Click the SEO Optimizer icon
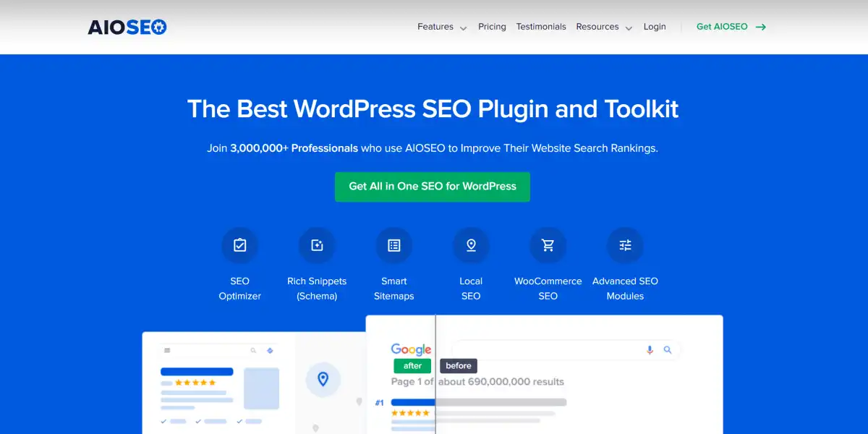 (239, 244)
